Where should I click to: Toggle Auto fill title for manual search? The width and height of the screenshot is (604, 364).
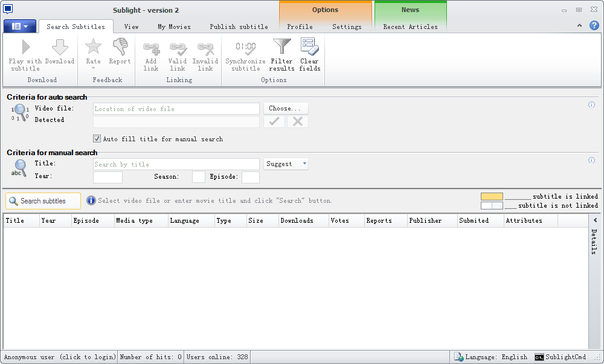(97, 138)
